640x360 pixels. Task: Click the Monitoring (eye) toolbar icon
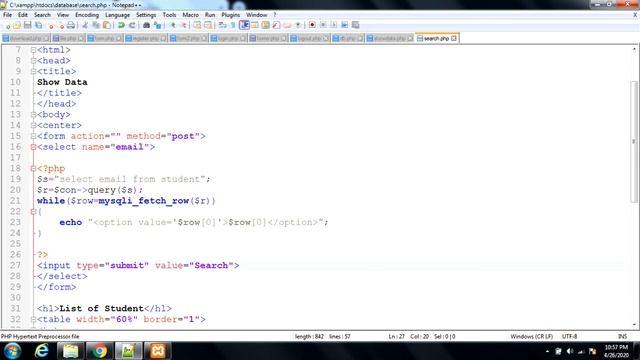click(x=298, y=25)
